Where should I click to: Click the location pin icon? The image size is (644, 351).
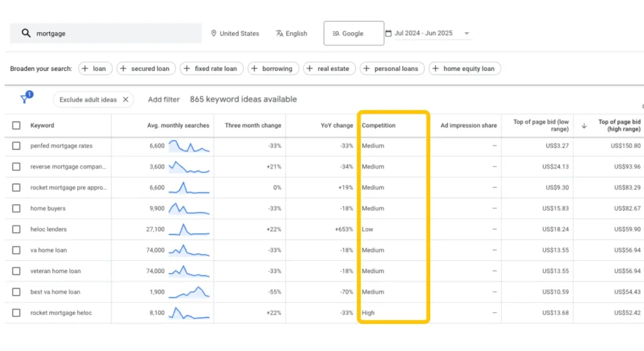pos(214,33)
